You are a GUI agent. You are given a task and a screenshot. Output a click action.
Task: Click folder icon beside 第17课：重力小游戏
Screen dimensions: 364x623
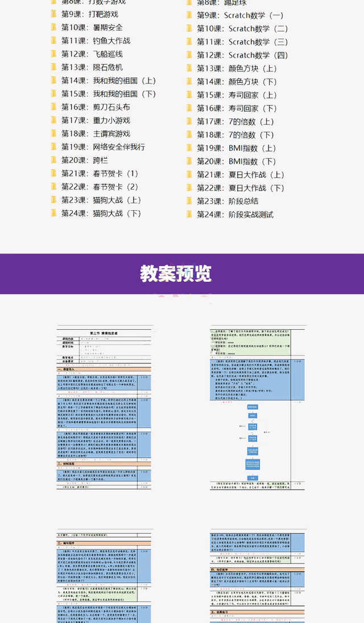53,120
